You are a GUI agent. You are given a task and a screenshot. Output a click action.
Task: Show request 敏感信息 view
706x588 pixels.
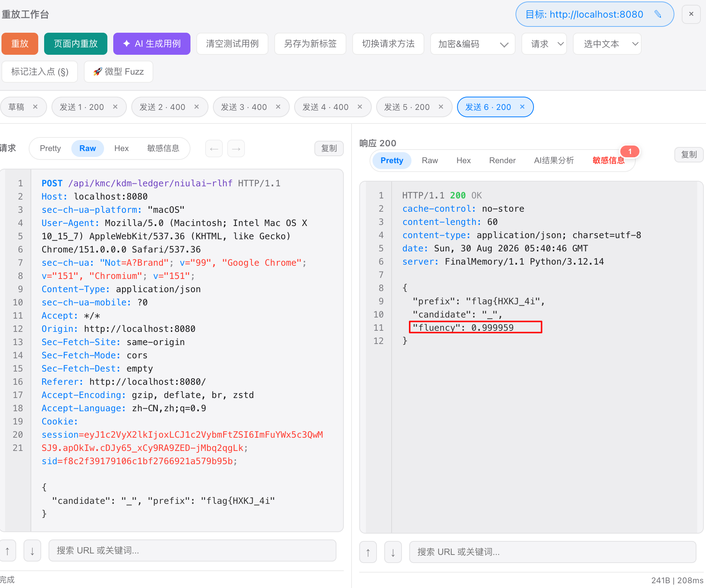pos(163,148)
